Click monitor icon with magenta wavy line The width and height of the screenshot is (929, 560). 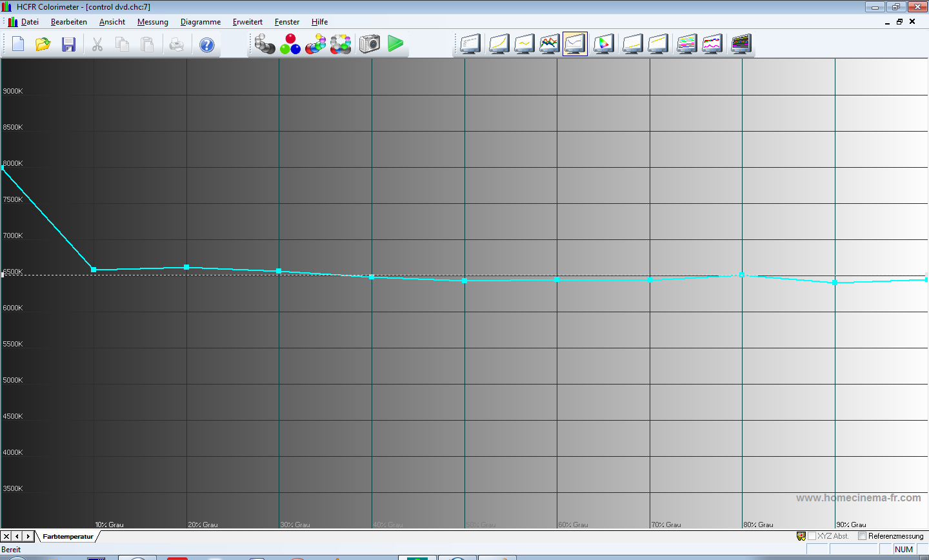(x=712, y=44)
